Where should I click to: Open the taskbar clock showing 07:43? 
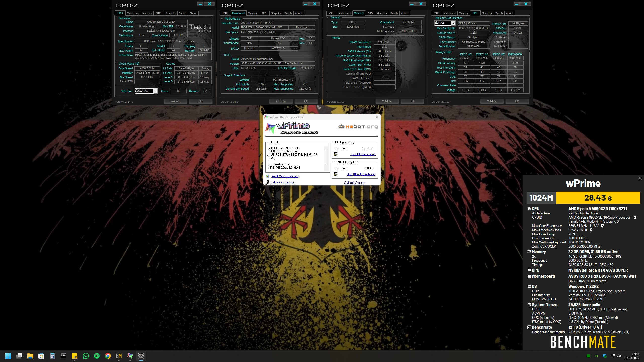(632, 356)
